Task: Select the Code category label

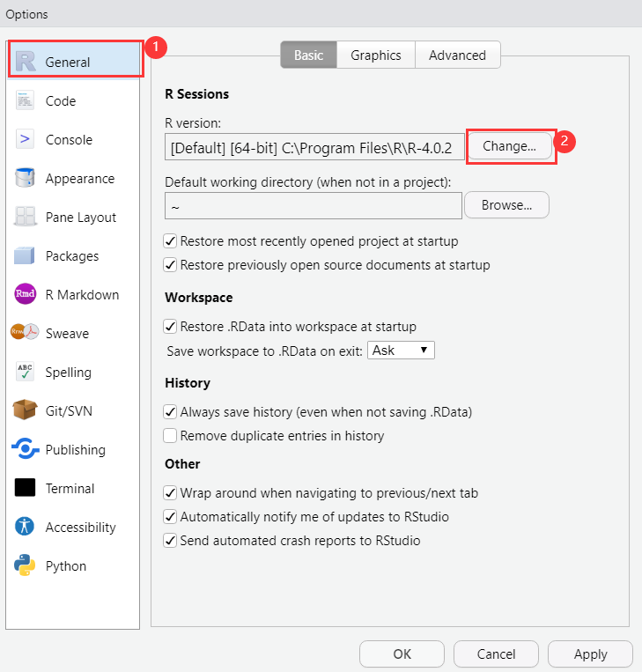Action: coord(61,101)
